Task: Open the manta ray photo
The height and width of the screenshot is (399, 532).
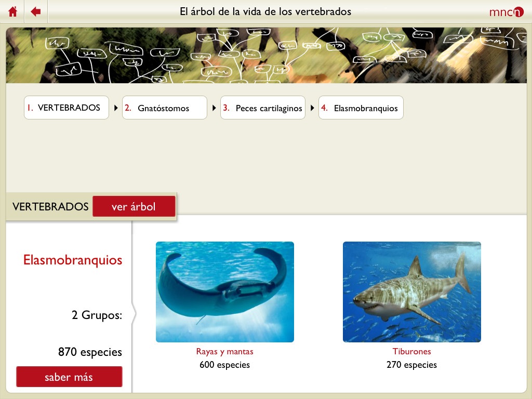Action: click(x=225, y=292)
